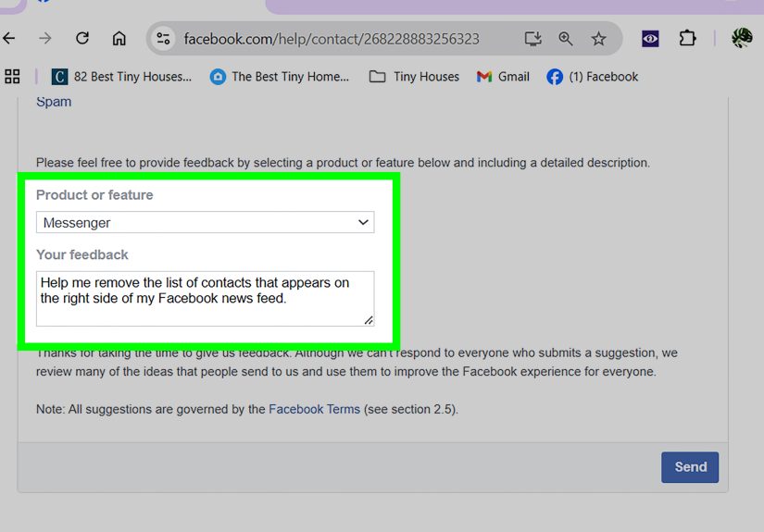Image resolution: width=764 pixels, height=532 pixels.
Task: Go back to the previous page
Action: click(x=8, y=38)
